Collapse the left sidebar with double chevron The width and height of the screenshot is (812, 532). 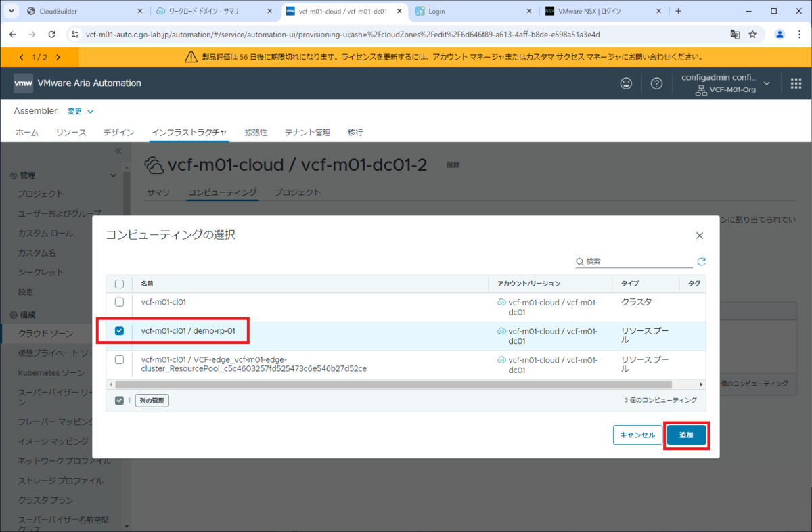tap(118, 151)
